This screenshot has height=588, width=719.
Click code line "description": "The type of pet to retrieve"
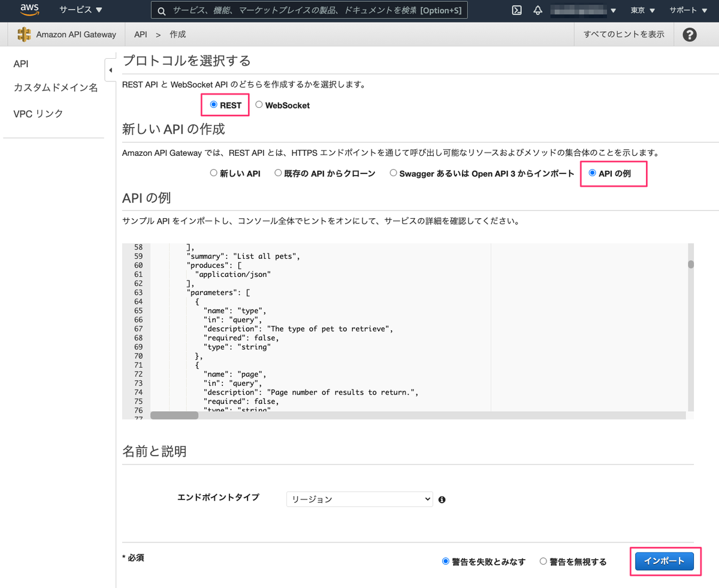(298, 328)
